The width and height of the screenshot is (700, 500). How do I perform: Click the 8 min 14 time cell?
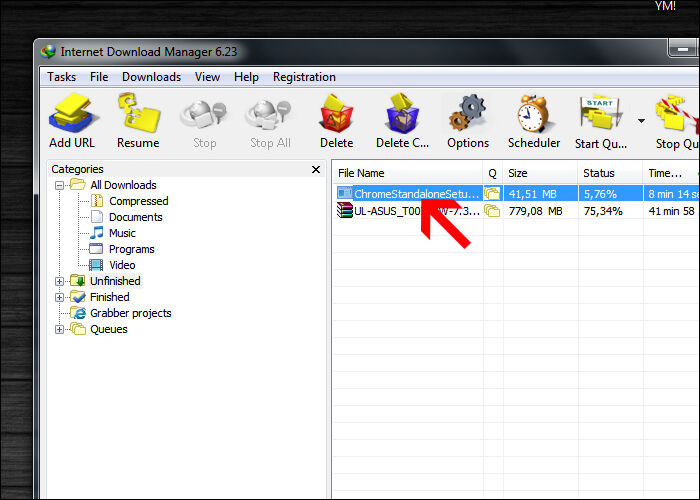[x=673, y=194]
